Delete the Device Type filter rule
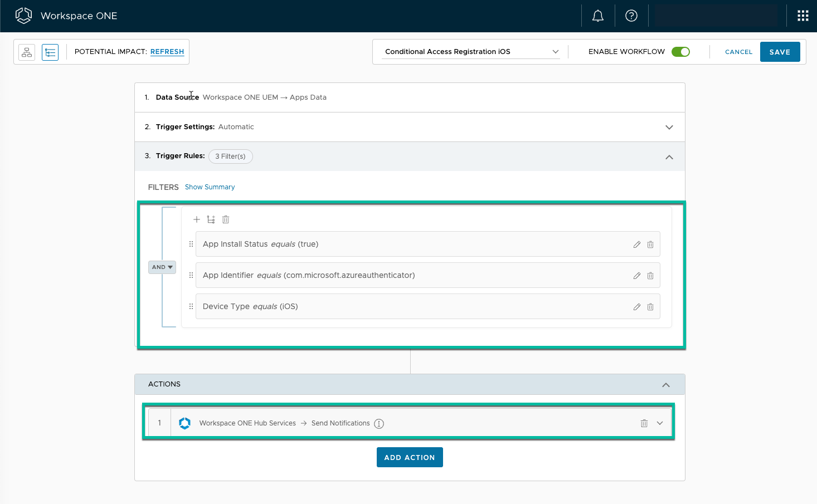 pos(650,307)
